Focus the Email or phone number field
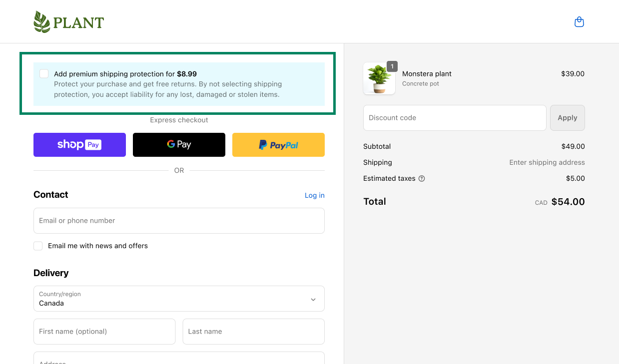 coord(179,221)
